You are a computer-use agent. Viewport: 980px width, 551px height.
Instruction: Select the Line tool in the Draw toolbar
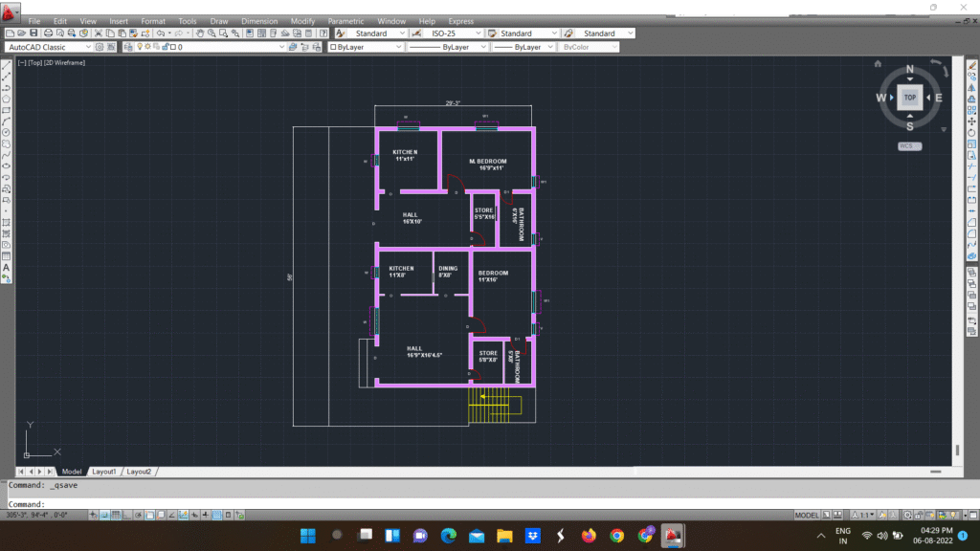[7, 66]
